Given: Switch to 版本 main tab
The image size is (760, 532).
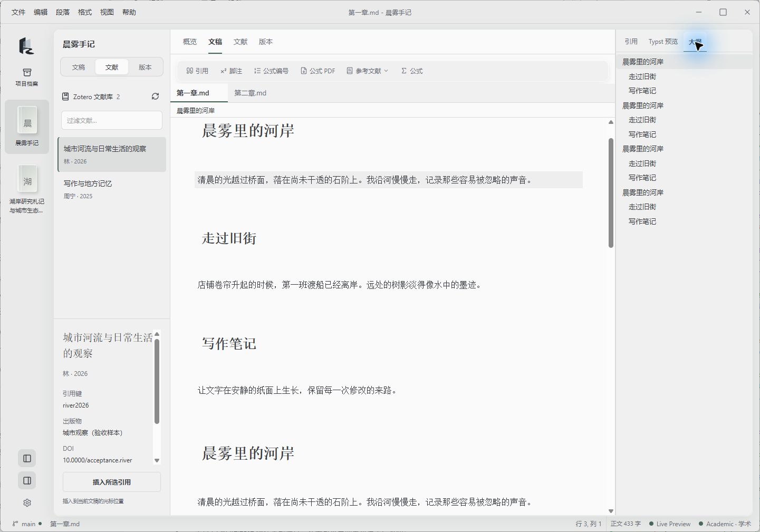Looking at the screenshot, I should coord(266,42).
